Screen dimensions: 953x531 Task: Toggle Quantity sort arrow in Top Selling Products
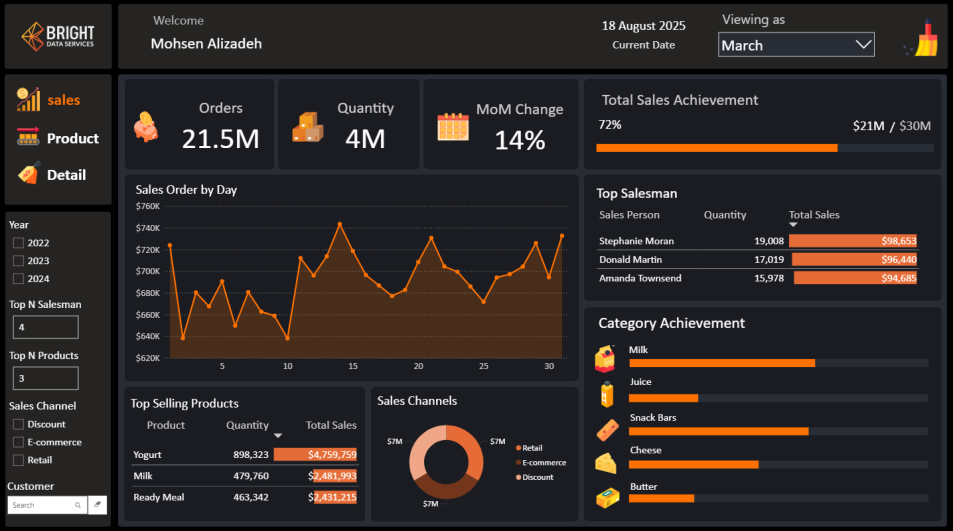click(278, 436)
